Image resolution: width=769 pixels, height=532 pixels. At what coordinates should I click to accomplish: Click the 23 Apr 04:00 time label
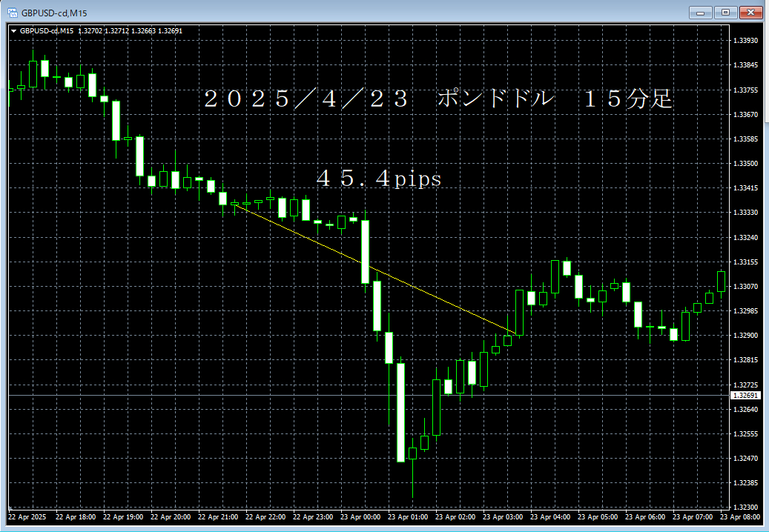pos(550,517)
